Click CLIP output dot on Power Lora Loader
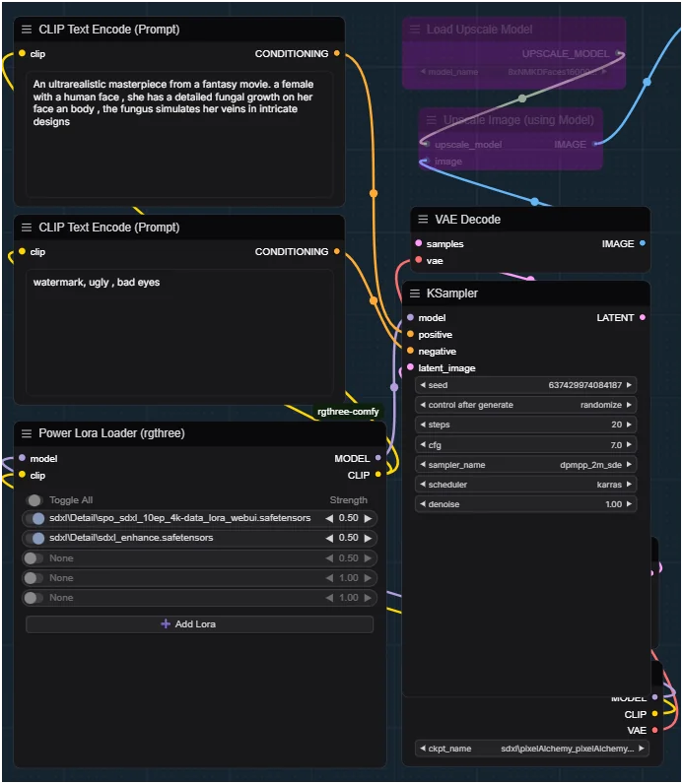This screenshot has height=784, width=683. coord(377,475)
